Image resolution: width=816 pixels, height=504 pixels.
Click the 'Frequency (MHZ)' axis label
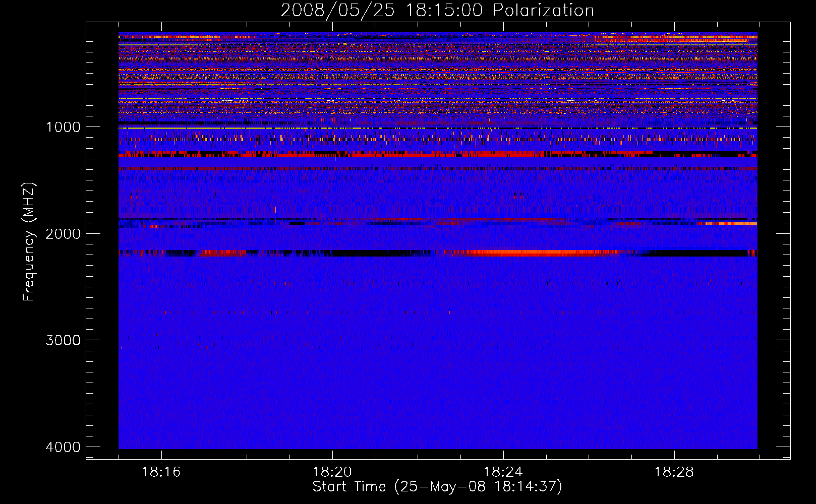pyautogui.click(x=28, y=242)
